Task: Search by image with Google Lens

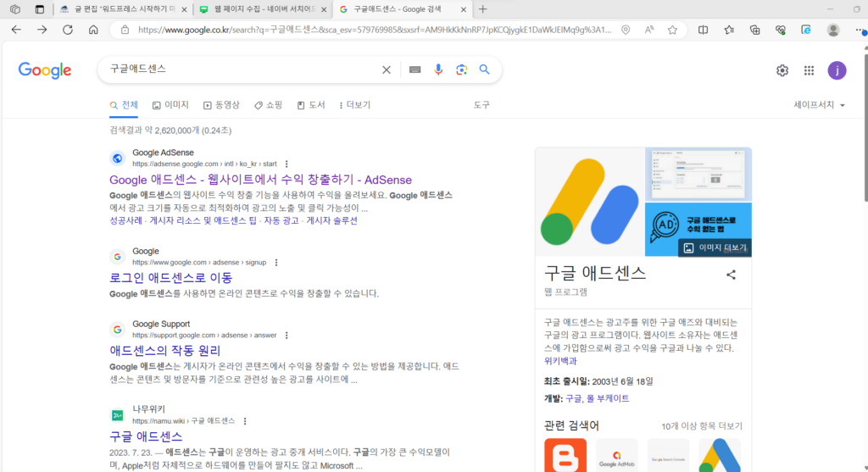Action: coord(462,69)
